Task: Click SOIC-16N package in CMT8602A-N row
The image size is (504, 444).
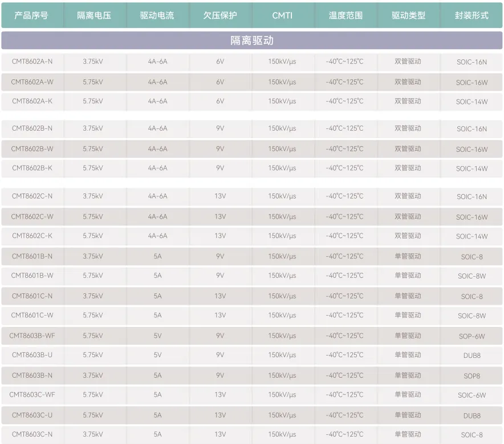Action: (x=472, y=62)
